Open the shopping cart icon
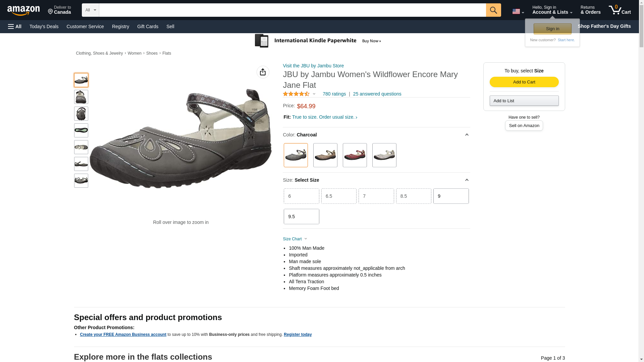The width and height of the screenshot is (644, 362). point(619,10)
